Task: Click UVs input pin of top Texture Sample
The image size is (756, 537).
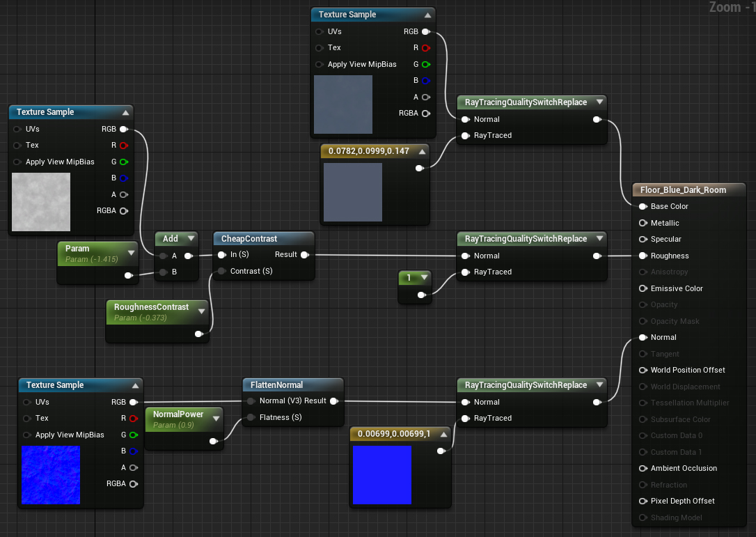Action: tap(320, 32)
